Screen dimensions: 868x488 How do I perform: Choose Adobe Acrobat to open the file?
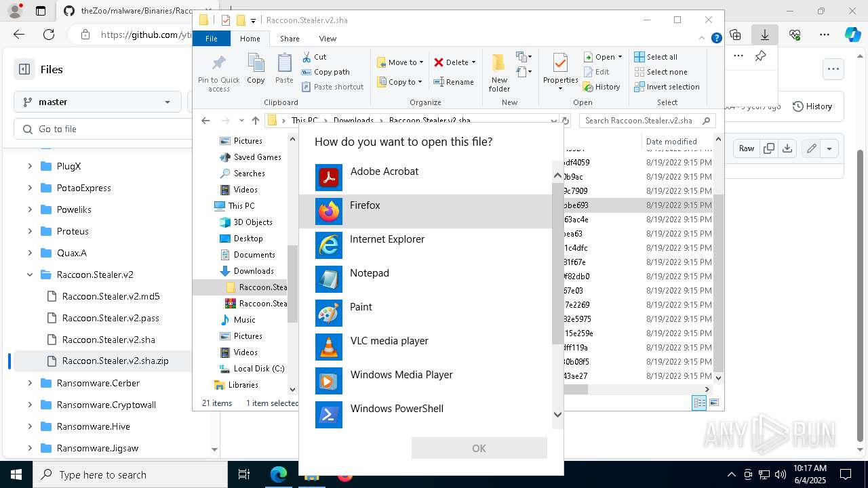(x=426, y=178)
